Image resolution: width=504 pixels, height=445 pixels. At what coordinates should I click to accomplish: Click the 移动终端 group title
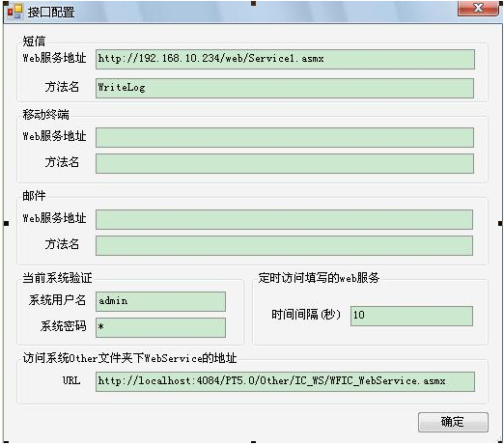click(45, 114)
